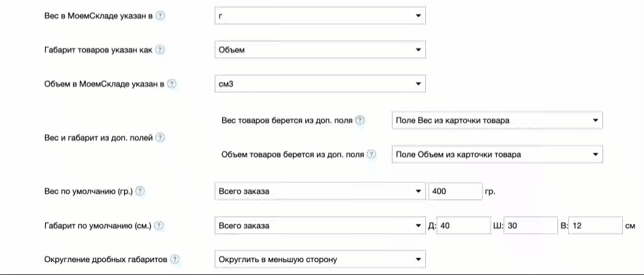Click help icon for 'Округление дробных габаритов'
The image size is (644, 275).
175,259
